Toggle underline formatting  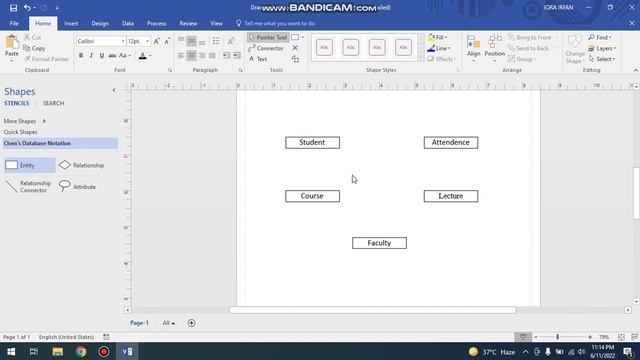click(x=102, y=56)
